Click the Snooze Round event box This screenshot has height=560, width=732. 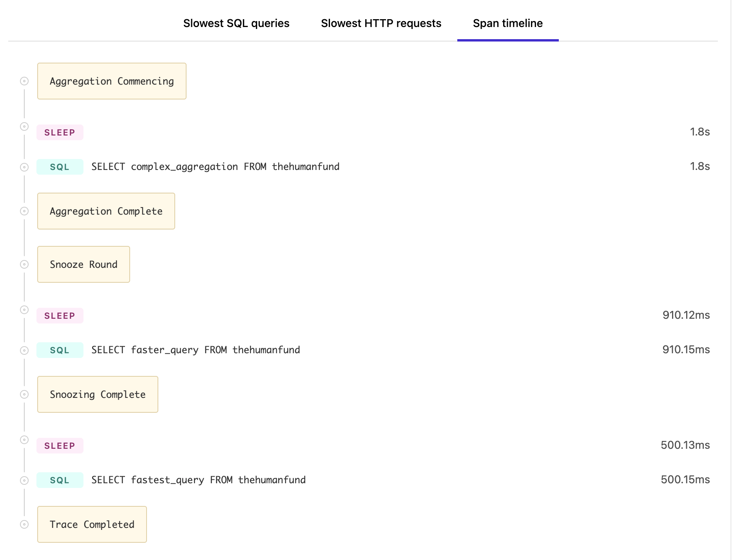pos(83,264)
